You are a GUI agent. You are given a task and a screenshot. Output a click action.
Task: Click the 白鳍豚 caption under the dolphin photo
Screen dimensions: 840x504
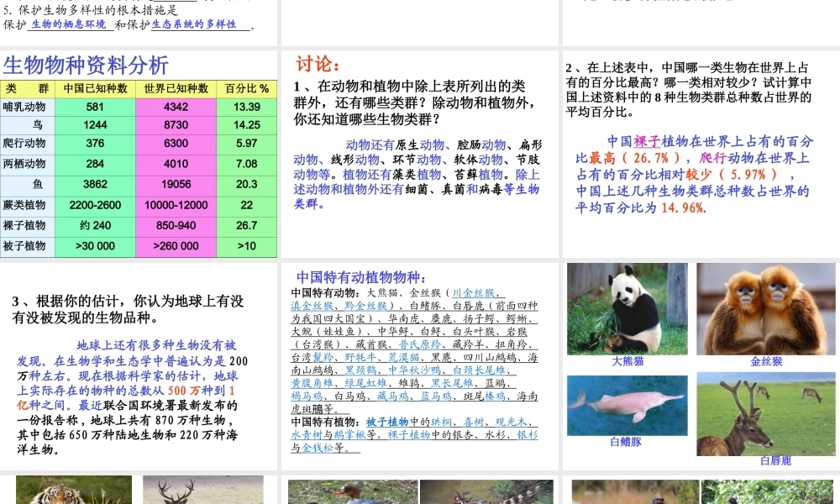point(626,442)
